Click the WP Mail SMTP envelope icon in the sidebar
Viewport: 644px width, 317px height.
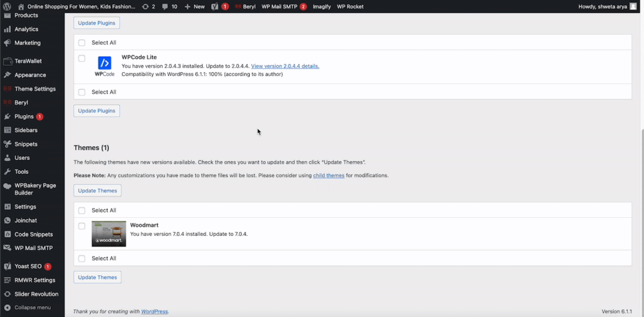pyautogui.click(x=7, y=248)
